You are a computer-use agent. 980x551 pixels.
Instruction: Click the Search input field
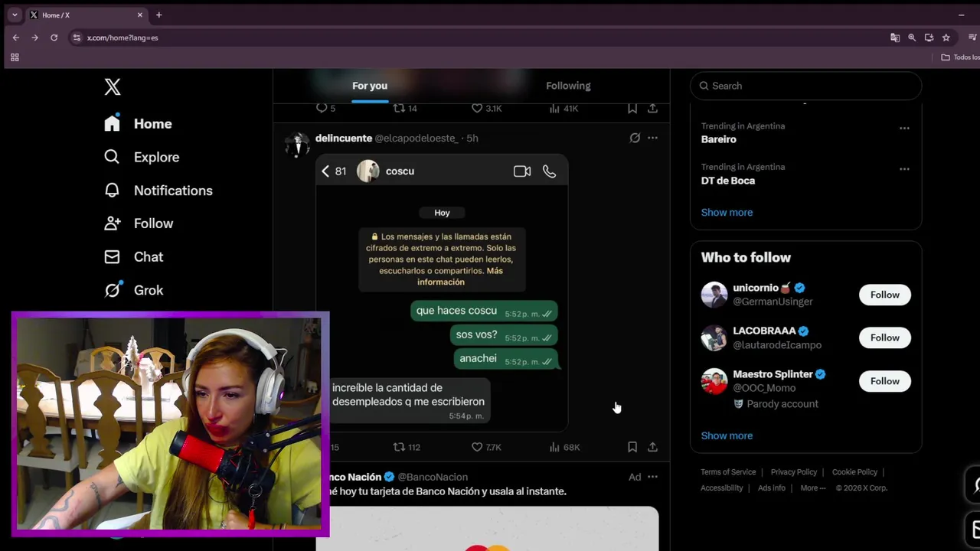[x=805, y=86]
